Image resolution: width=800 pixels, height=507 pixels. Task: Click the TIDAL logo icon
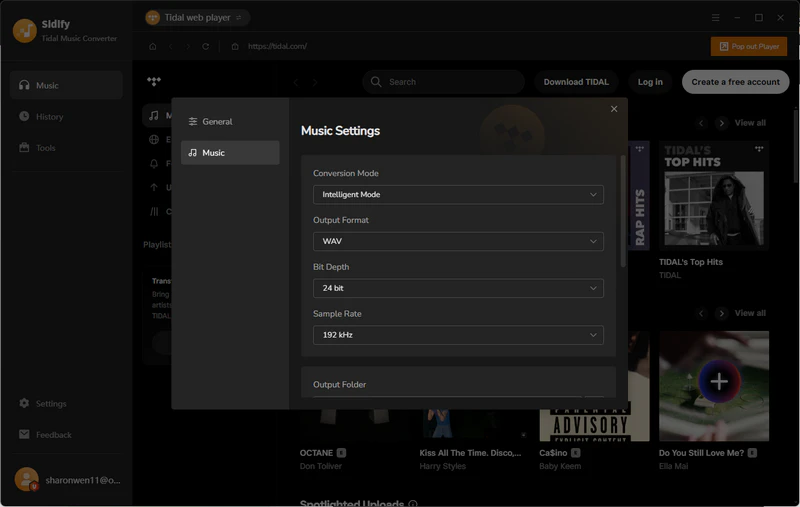[x=154, y=81]
